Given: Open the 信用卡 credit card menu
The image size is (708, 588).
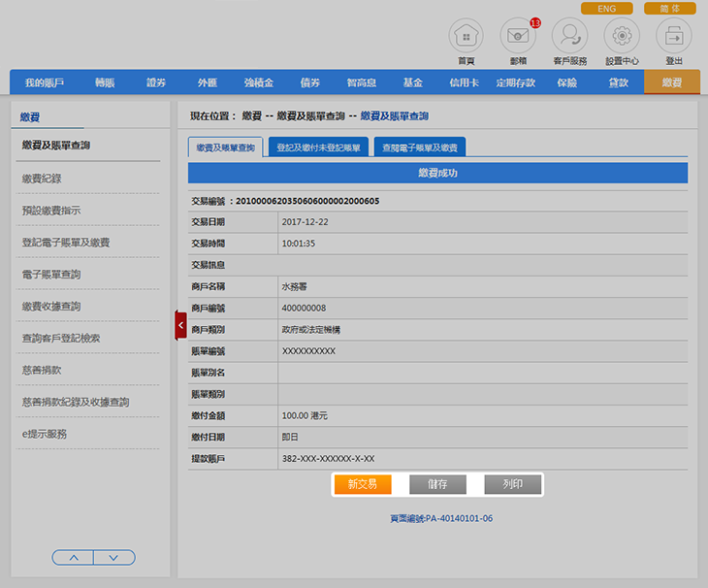Looking at the screenshot, I should pos(465,83).
